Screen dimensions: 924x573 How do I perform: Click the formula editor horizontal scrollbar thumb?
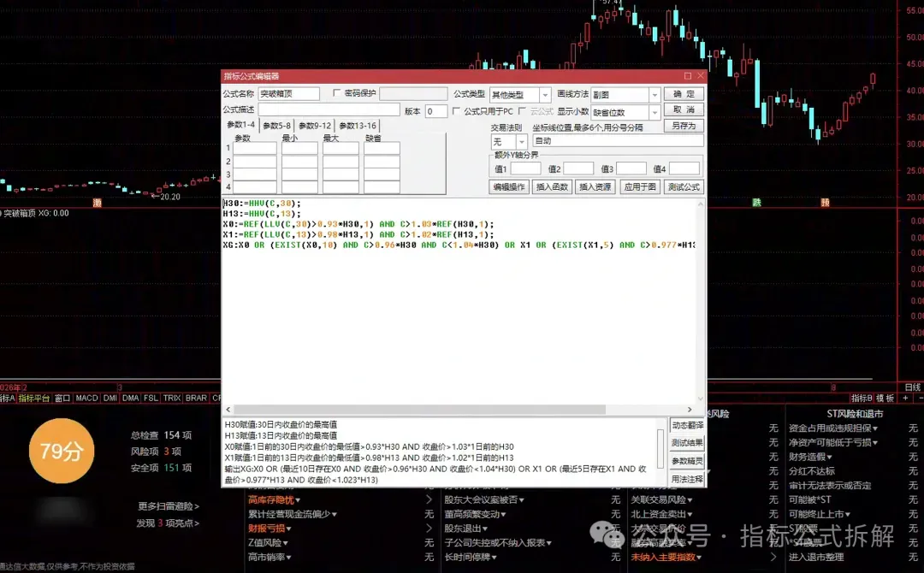419,410
